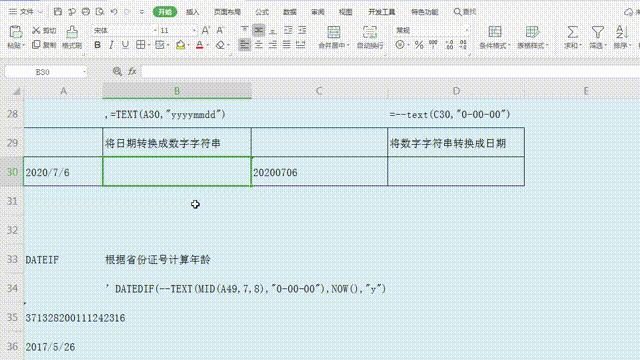Image resolution: width=640 pixels, height=360 pixels.
Task: Toggle right text alignment
Action: coord(273,45)
